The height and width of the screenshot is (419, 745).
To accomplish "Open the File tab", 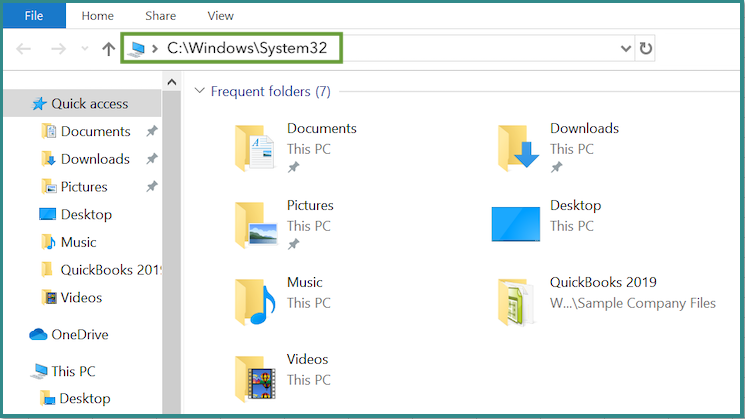I will pyautogui.click(x=34, y=16).
